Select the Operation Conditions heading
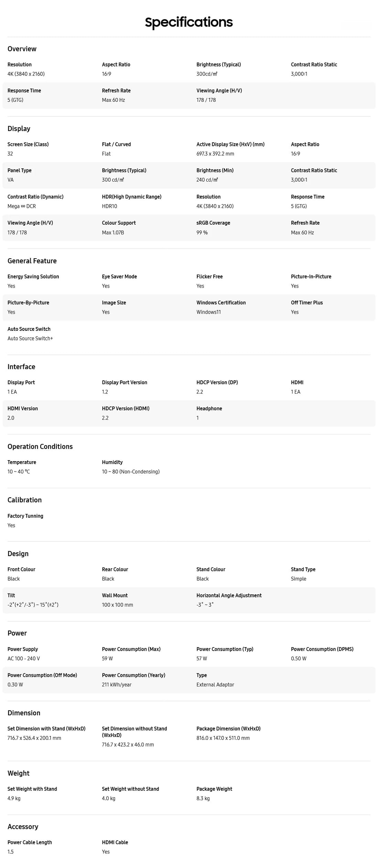 40,446
